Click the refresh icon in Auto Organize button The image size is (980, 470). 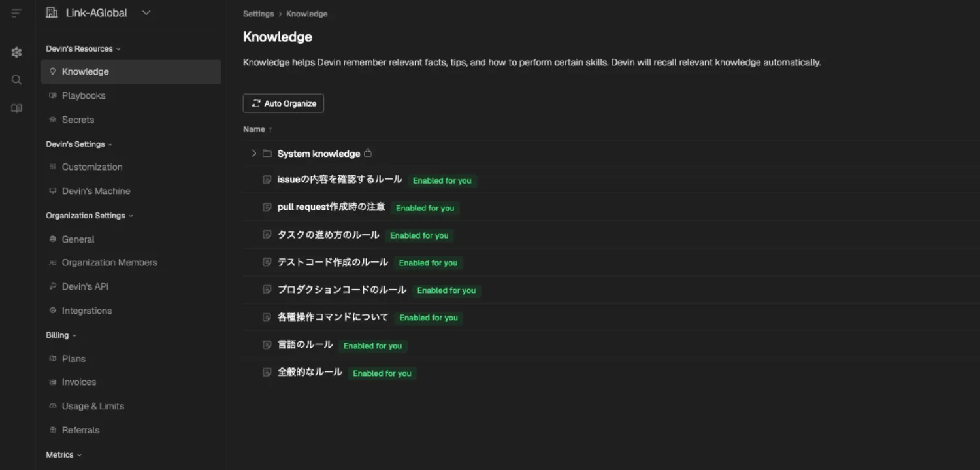(x=256, y=103)
